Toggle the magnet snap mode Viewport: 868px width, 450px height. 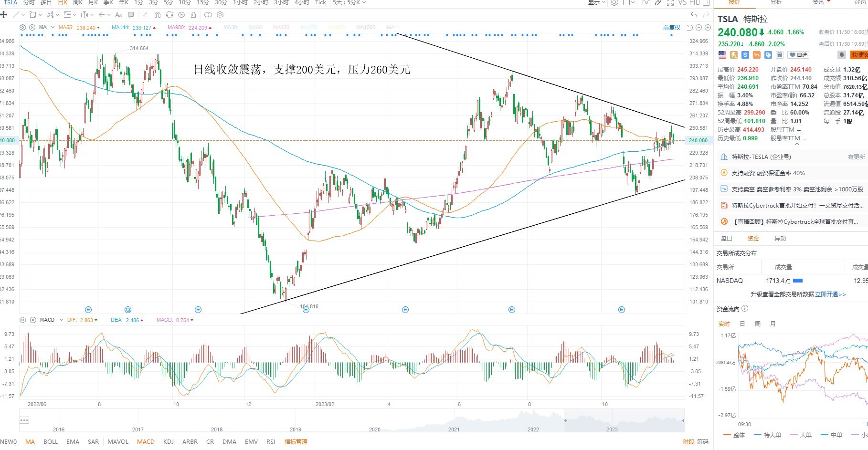158,15
